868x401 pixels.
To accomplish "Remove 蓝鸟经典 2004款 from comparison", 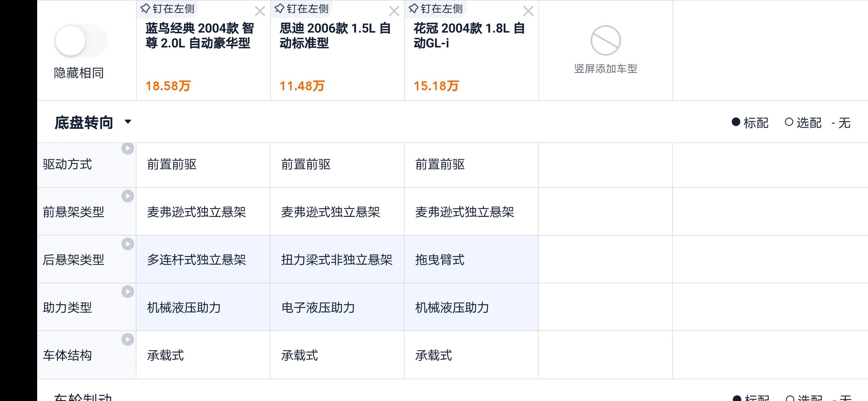I will [260, 11].
